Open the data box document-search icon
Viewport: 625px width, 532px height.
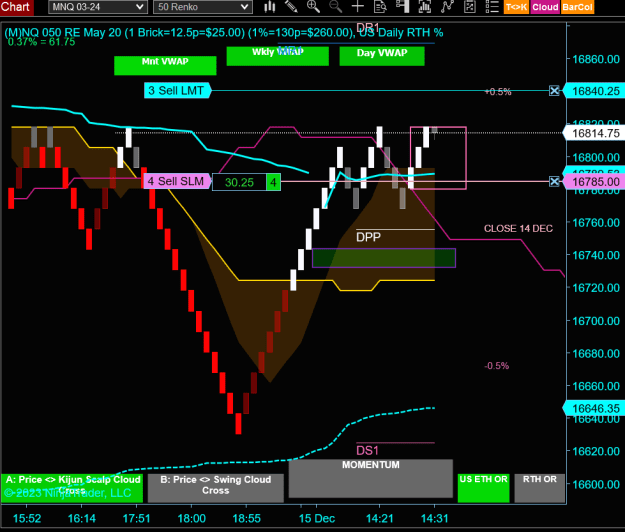pos(380,6)
